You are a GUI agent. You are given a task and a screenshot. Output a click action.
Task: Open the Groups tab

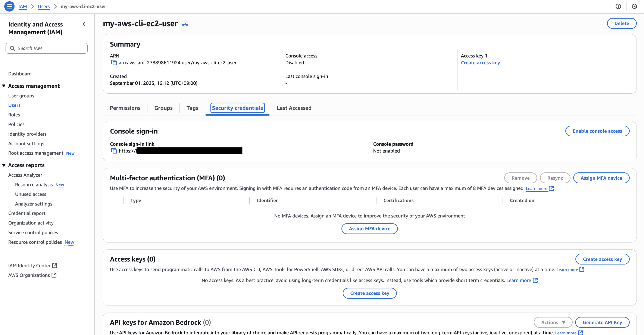(163, 108)
